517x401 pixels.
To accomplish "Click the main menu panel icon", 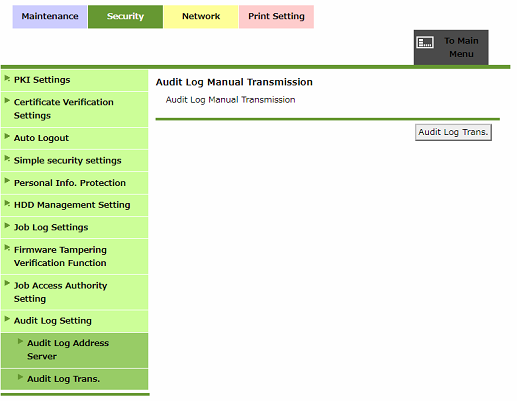I will (425, 42).
